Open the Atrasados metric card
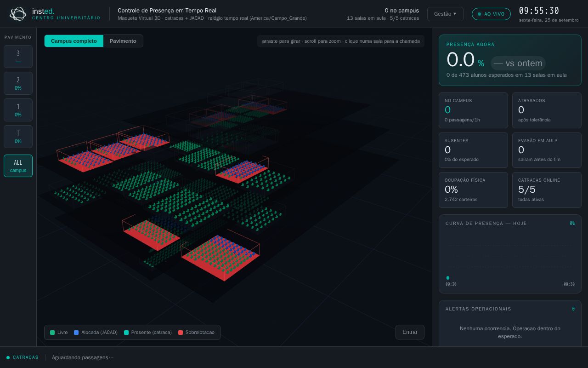 (x=547, y=110)
